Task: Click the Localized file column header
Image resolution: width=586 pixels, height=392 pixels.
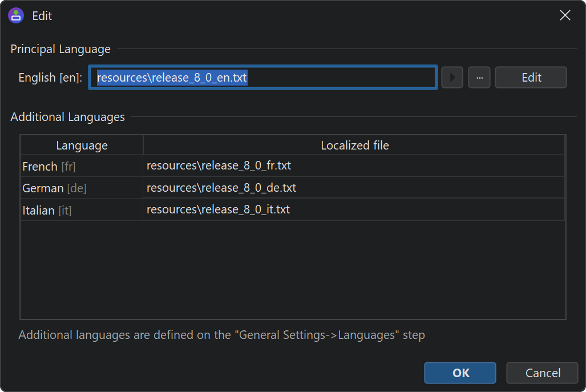Action: click(354, 146)
